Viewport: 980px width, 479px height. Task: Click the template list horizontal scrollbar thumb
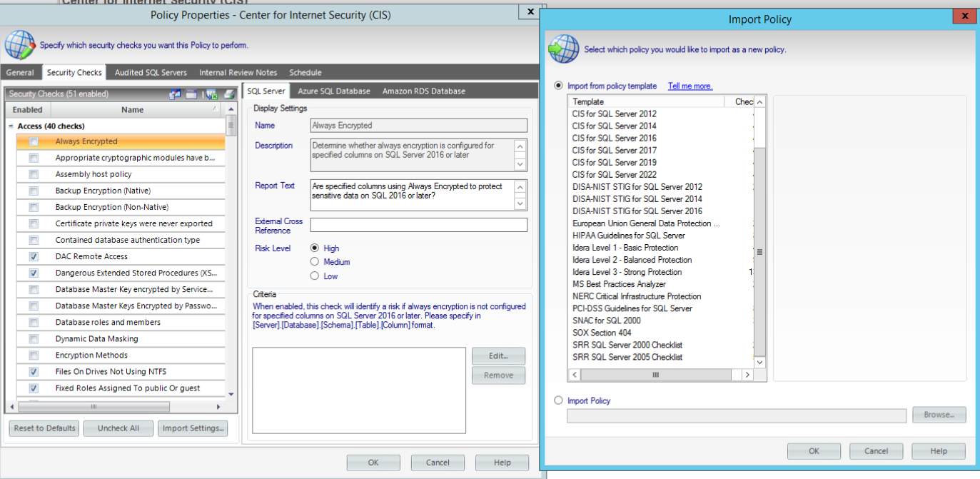point(655,375)
